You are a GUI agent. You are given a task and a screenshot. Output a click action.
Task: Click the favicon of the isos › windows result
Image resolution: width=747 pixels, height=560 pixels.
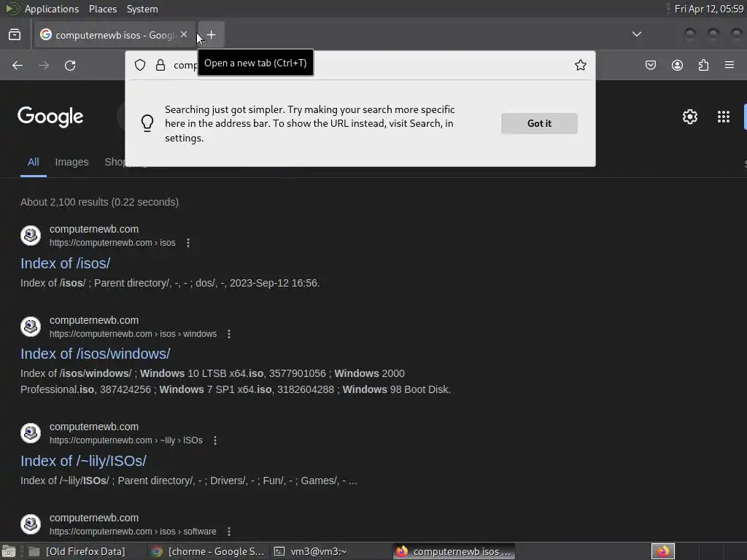[x=31, y=327]
